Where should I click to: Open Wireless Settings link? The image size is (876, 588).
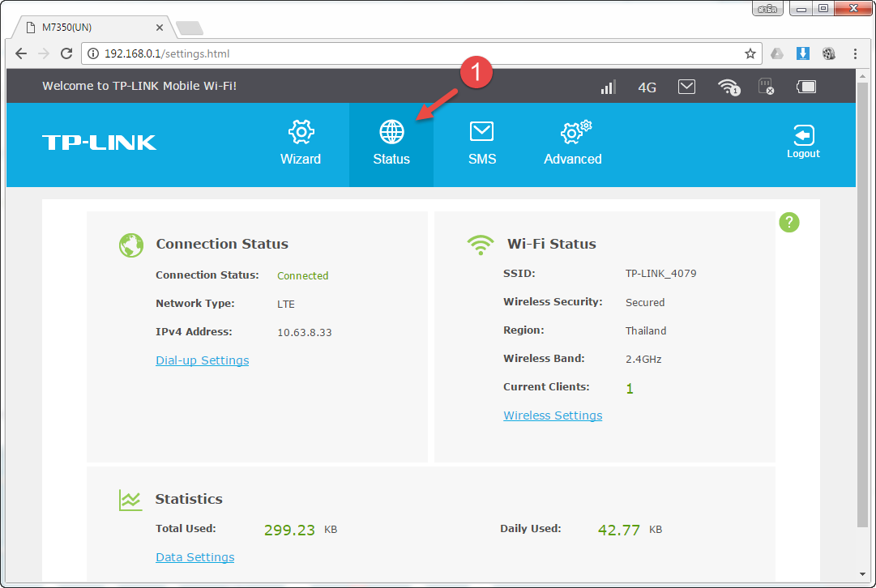coord(553,415)
